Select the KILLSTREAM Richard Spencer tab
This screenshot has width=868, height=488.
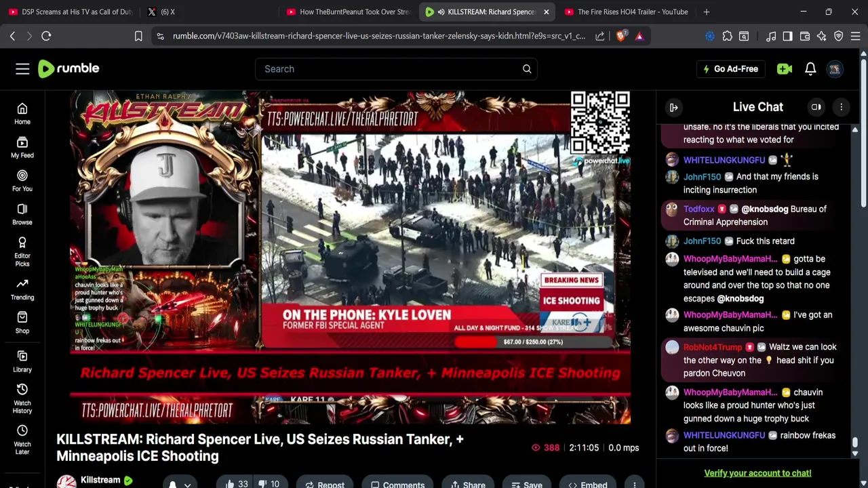click(x=483, y=12)
